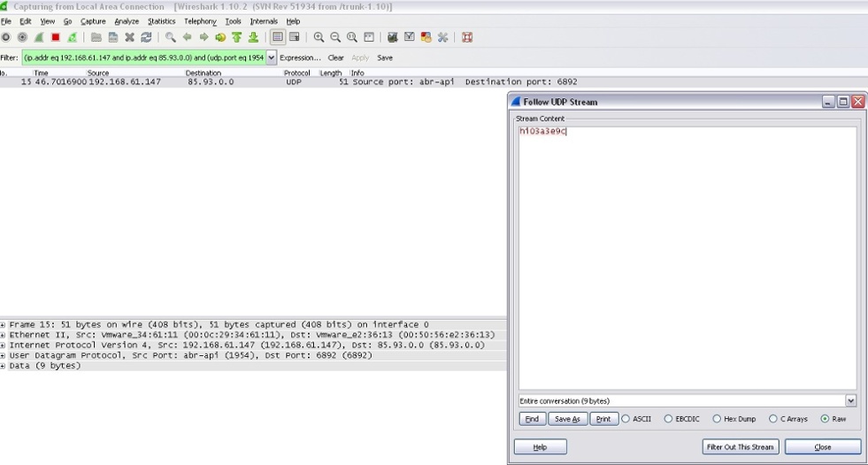Go back in packet history
This screenshot has height=465, width=868.
click(187, 37)
